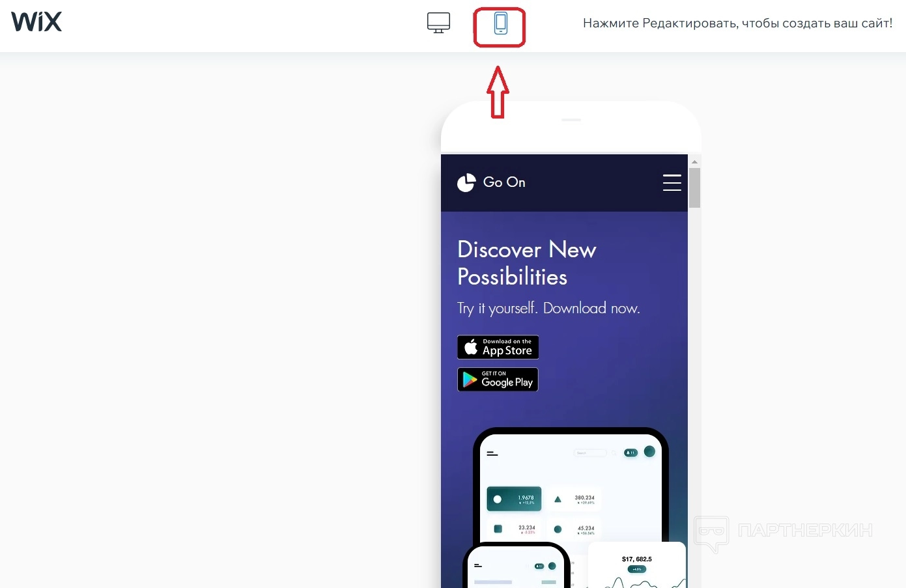The image size is (906, 588).
Task: Click the square icon beside 23.234
Action: pos(498,529)
